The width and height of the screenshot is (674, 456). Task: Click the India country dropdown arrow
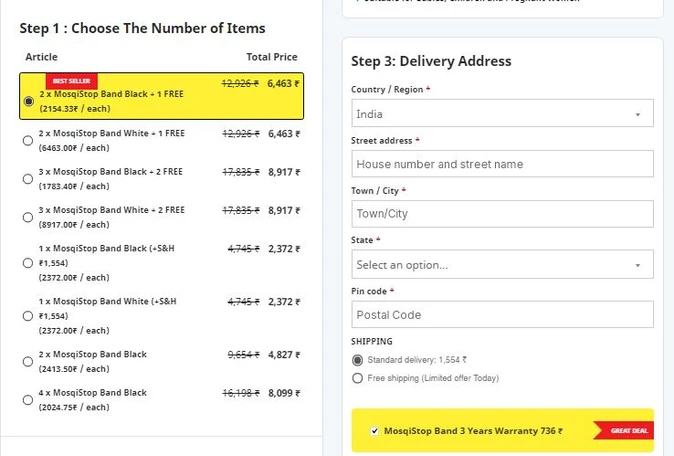coord(638,115)
